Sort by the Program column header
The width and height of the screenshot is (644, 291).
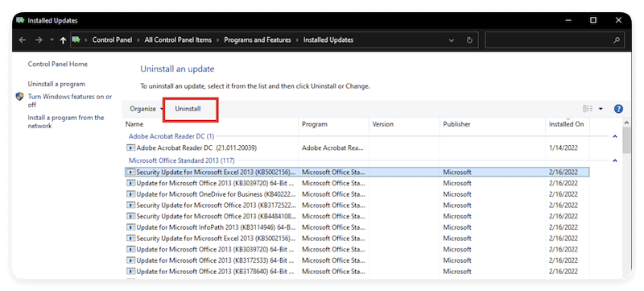click(x=333, y=124)
